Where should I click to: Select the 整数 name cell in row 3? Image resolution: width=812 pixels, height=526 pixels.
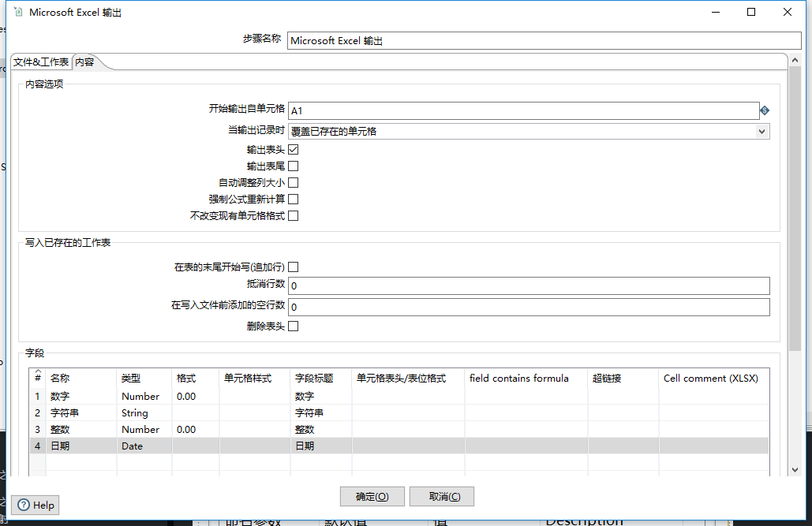[x=81, y=429]
